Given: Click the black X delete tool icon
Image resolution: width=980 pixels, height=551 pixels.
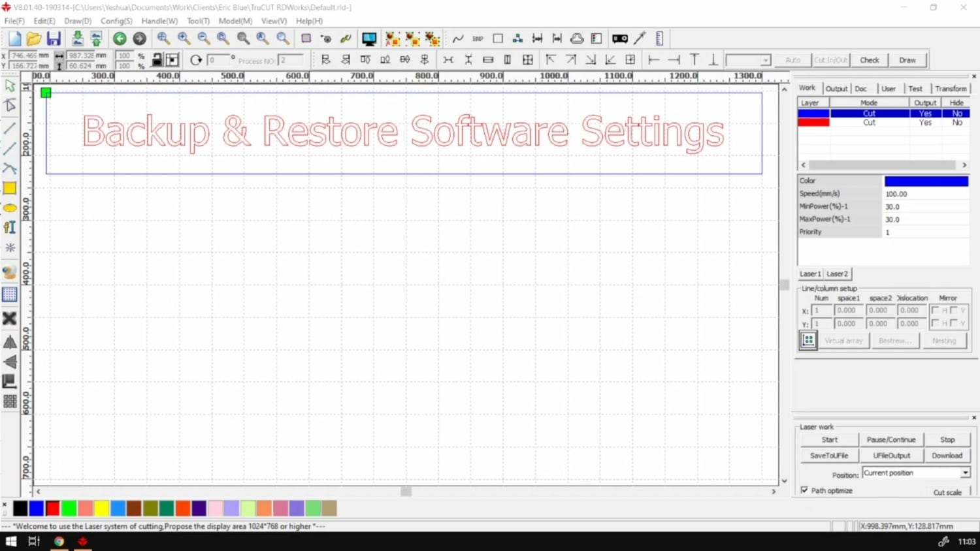Looking at the screenshot, I should coord(10,318).
